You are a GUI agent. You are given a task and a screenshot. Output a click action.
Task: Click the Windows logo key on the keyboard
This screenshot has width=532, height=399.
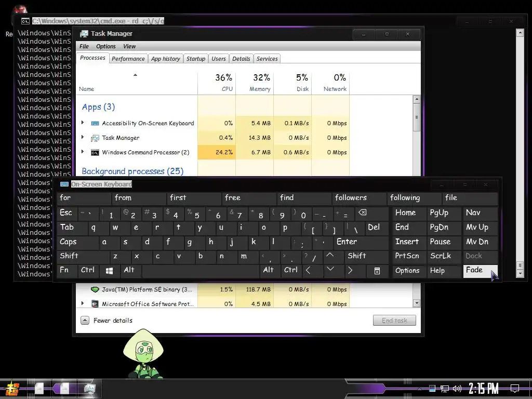tap(109, 271)
